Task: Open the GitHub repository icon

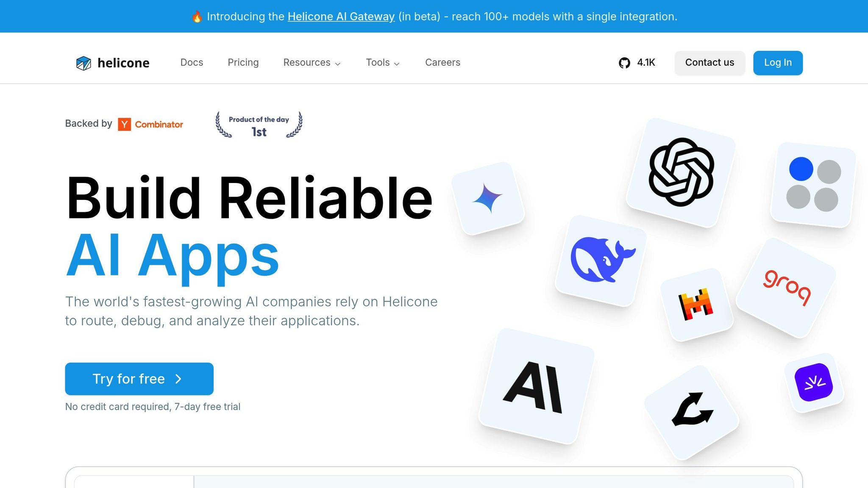Action: (x=624, y=63)
